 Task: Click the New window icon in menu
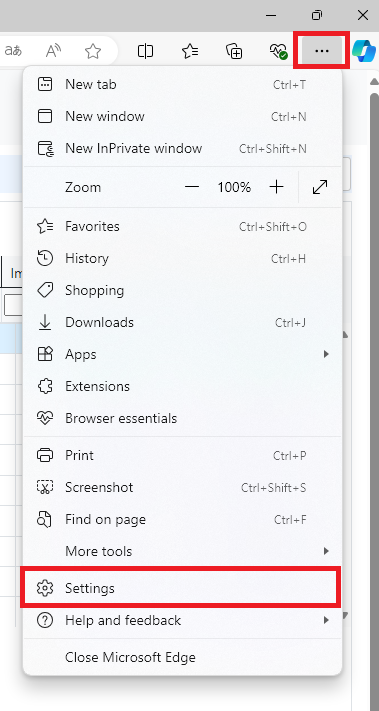44,117
